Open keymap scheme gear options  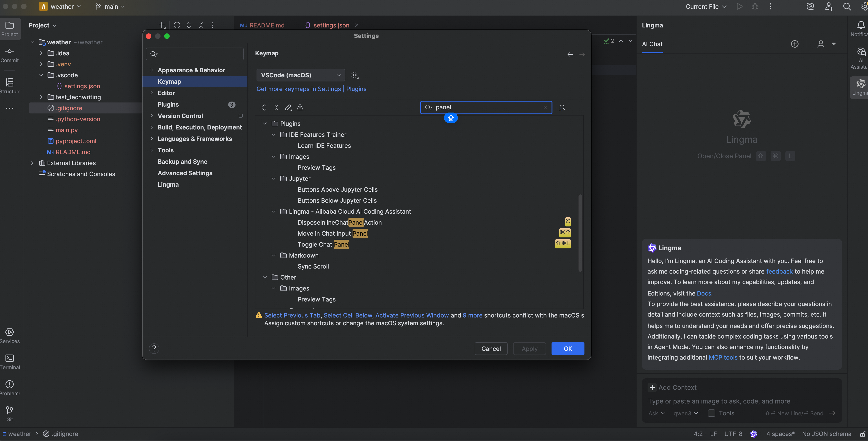(x=354, y=75)
